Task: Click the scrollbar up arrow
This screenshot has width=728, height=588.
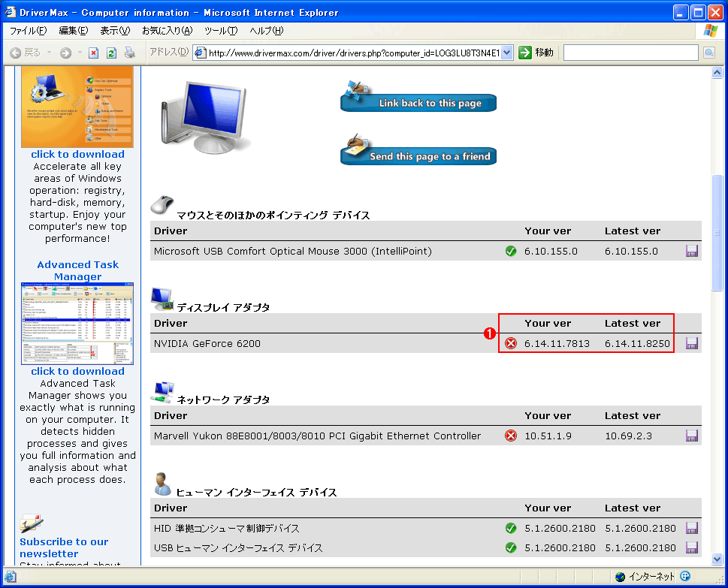Action: coord(717,72)
